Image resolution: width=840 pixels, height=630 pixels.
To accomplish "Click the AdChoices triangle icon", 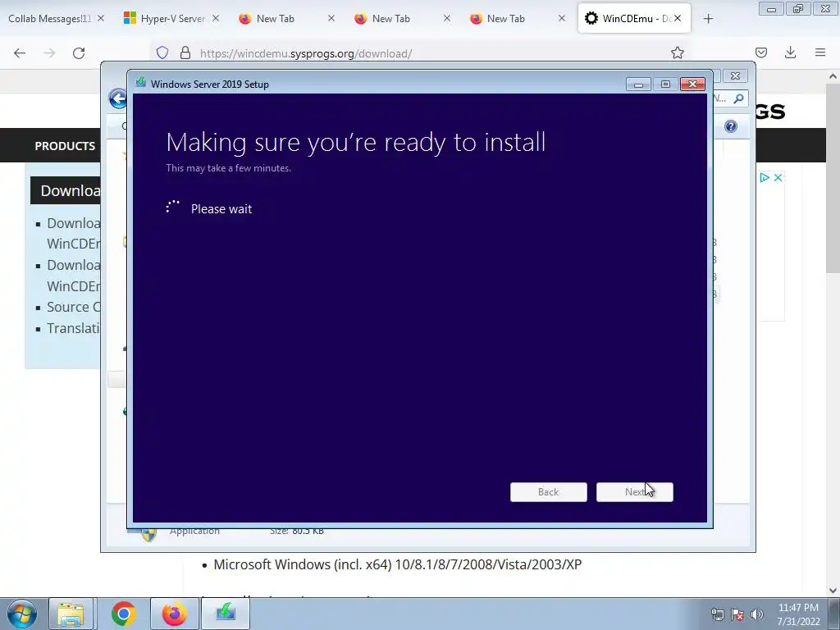I will (x=764, y=178).
